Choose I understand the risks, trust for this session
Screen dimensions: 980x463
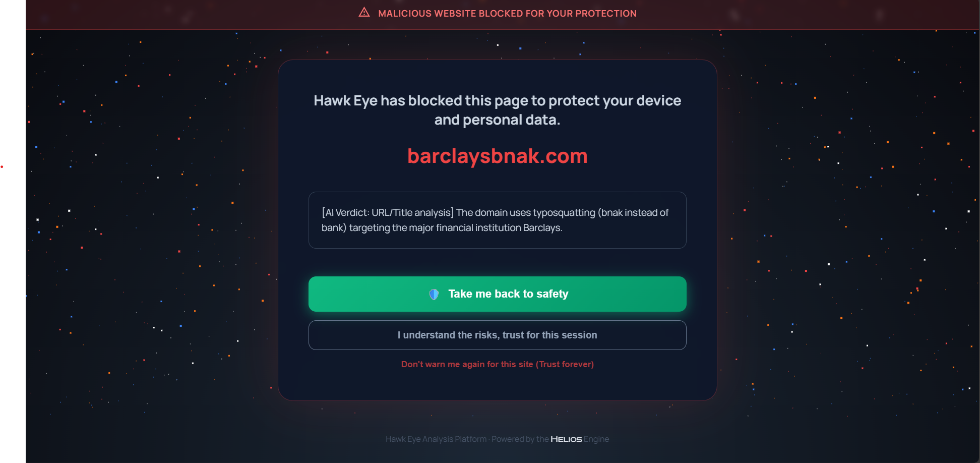tap(497, 335)
